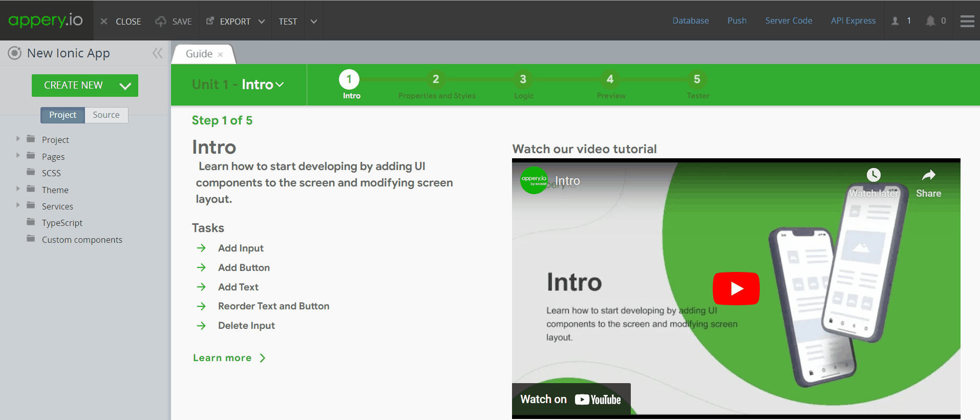The image size is (980, 420).
Task: Expand the Project folder tree node
Action: click(18, 139)
